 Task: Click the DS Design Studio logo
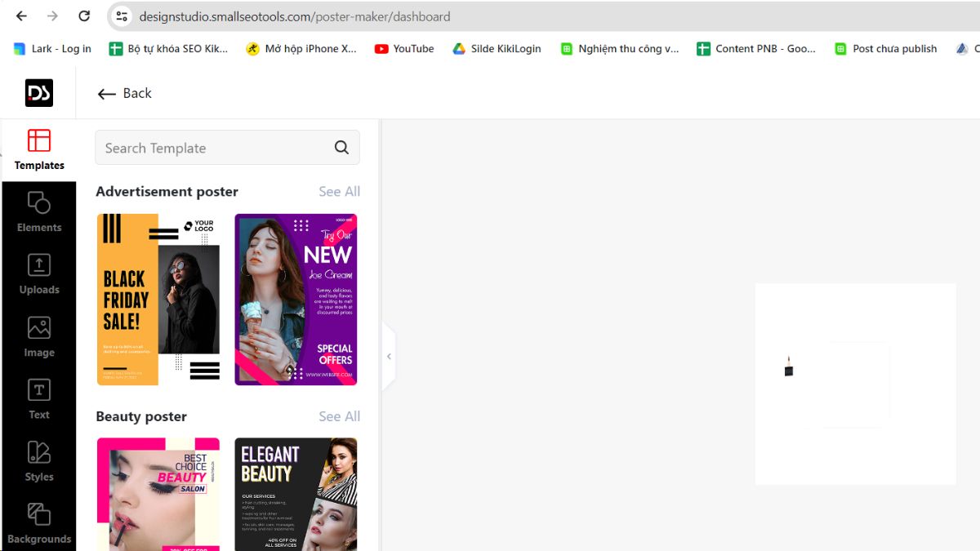pos(39,93)
